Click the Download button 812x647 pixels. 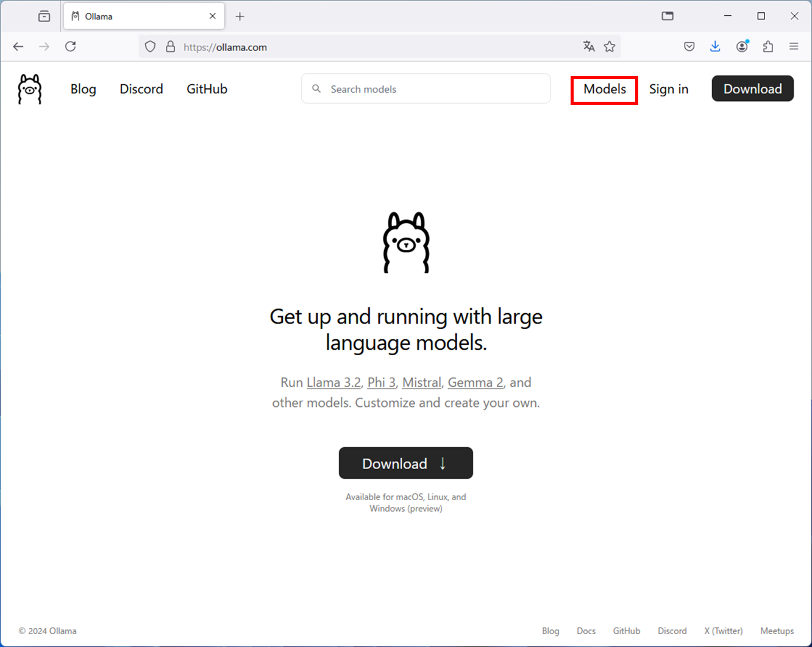(x=405, y=463)
